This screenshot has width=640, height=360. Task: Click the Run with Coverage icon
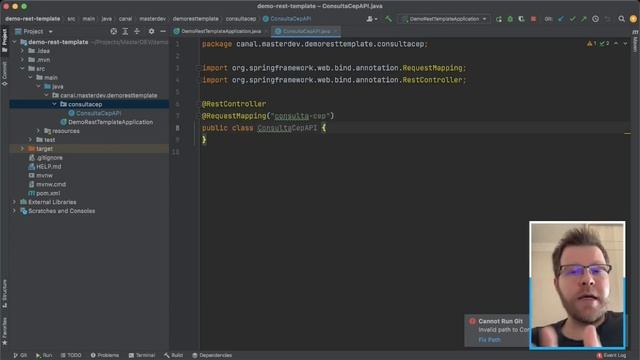522,19
